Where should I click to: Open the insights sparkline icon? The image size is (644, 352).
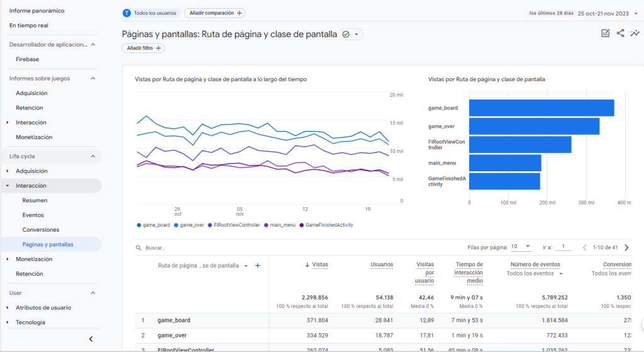(635, 33)
